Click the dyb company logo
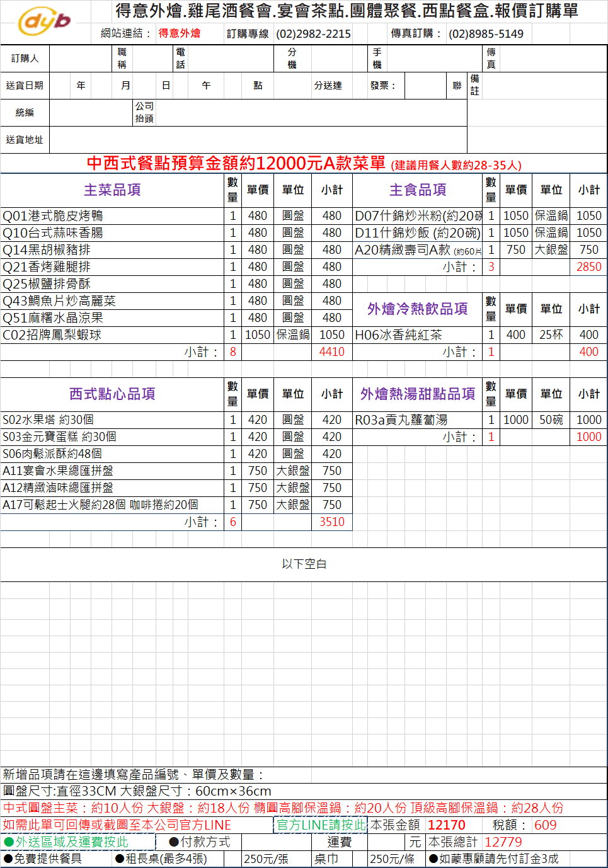This screenshot has height=868, width=608. point(44,22)
